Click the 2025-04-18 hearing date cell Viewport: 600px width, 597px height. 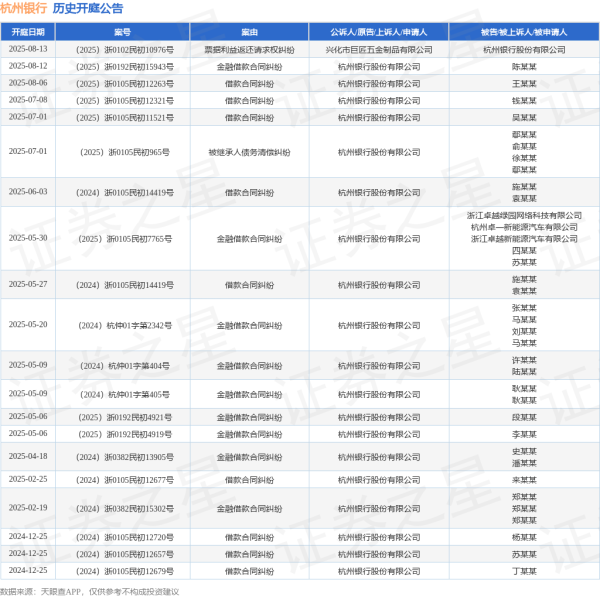pyautogui.click(x=27, y=456)
